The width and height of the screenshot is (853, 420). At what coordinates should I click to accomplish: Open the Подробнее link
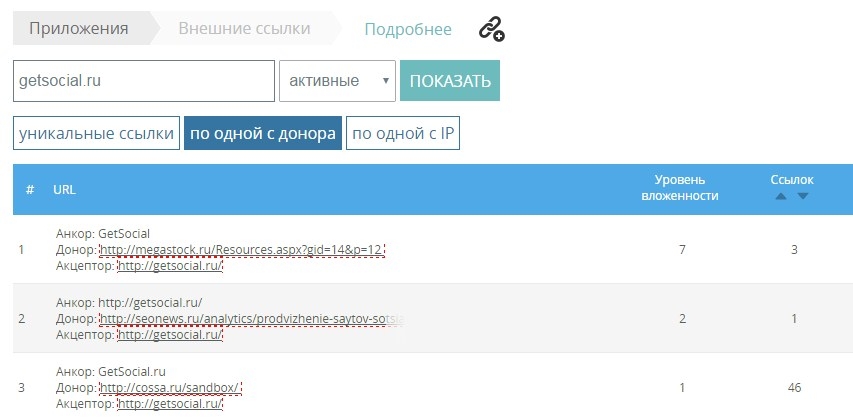coord(408,30)
